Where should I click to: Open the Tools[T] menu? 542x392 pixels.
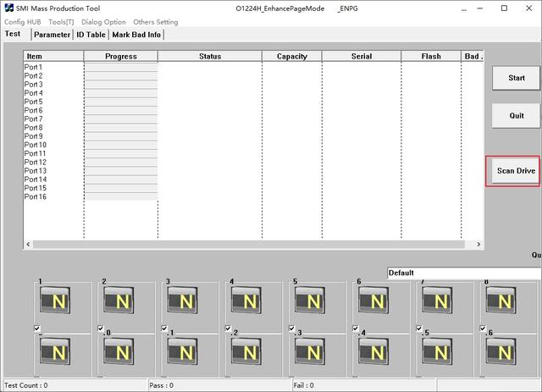[x=61, y=22]
